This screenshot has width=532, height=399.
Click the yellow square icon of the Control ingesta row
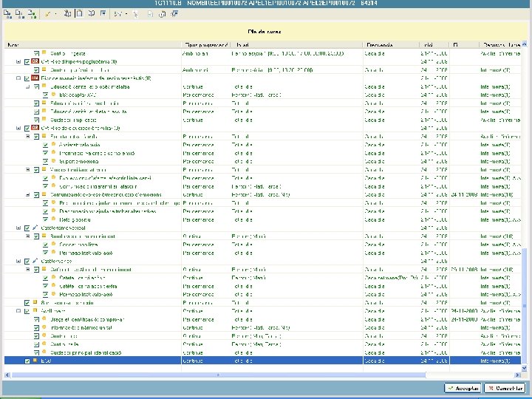tap(44, 53)
